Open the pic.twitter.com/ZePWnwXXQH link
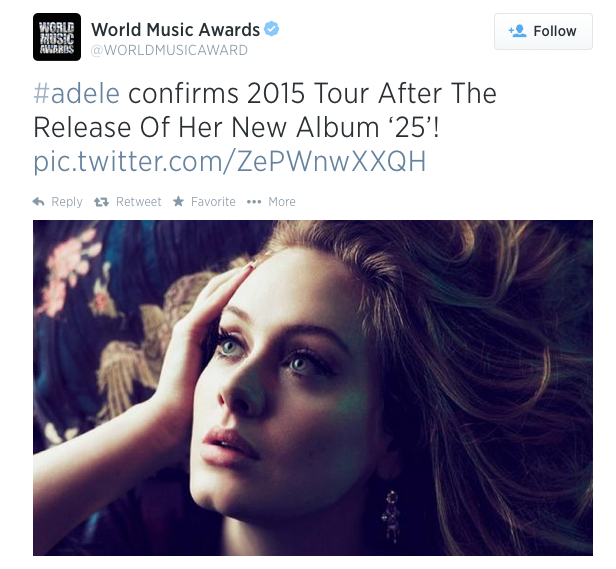The width and height of the screenshot is (616, 569). pos(230,162)
